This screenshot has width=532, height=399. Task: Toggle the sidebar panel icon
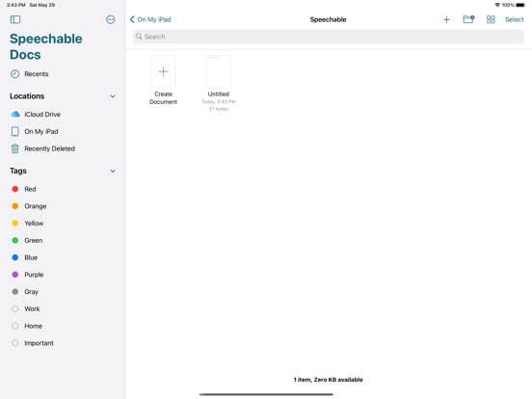tap(15, 19)
